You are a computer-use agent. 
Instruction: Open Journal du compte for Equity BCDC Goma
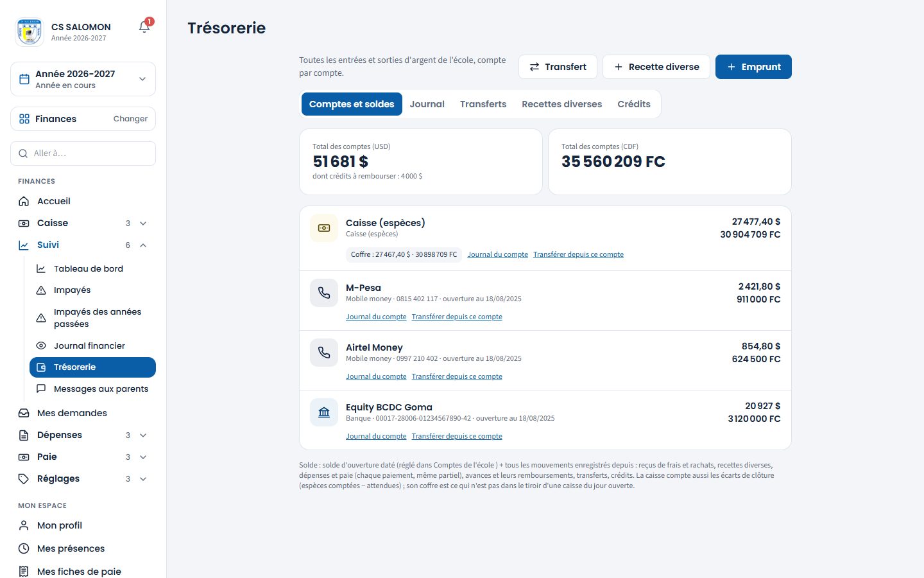tap(376, 436)
